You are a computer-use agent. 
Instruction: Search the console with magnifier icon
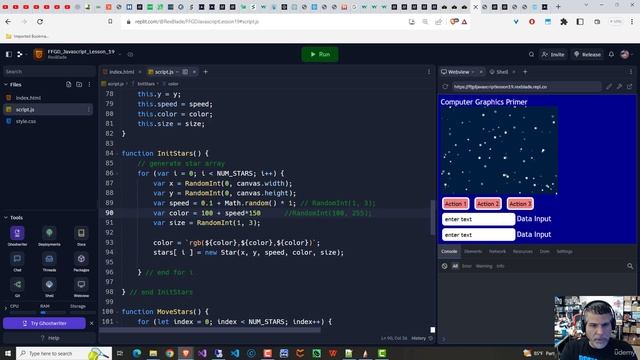(x=630, y=266)
